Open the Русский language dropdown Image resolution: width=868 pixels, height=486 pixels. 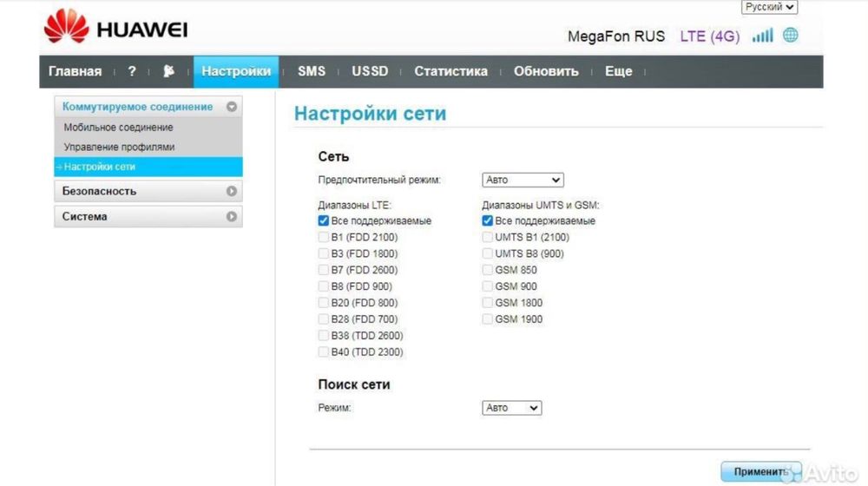769,7
